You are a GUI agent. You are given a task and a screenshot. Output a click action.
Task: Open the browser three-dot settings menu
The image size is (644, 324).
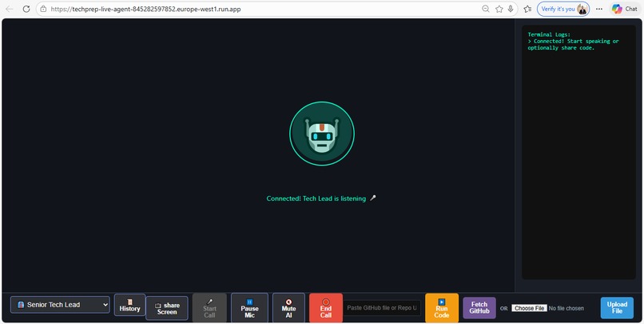click(x=599, y=9)
